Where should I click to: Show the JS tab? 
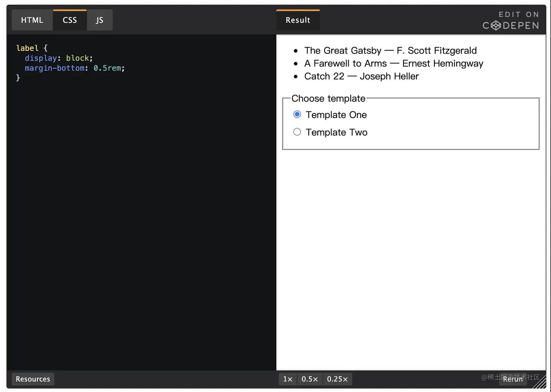click(99, 20)
